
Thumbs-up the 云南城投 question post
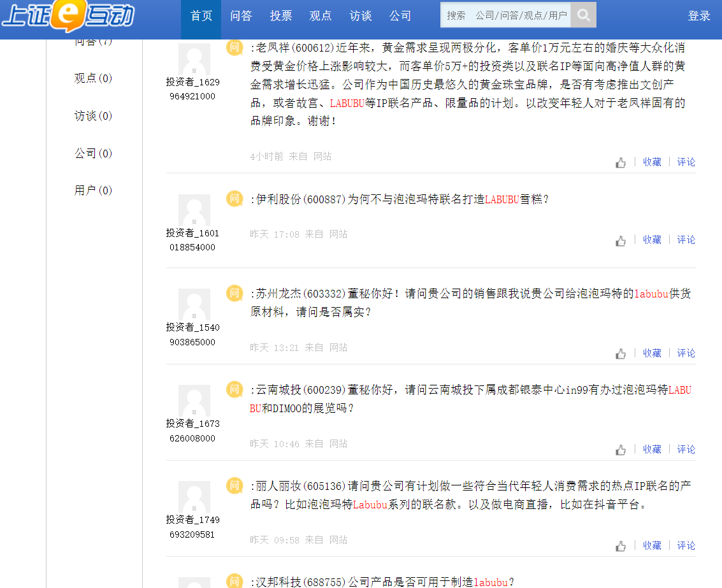tap(621, 450)
